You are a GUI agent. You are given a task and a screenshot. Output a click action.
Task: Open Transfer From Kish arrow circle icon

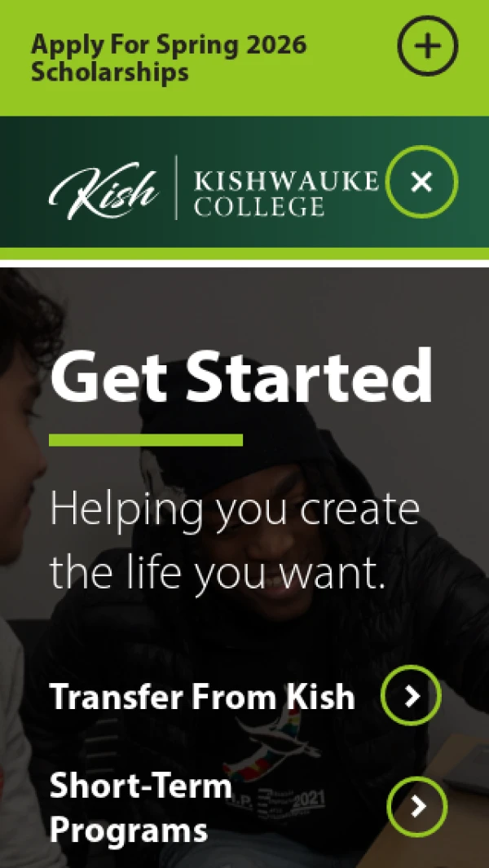click(412, 696)
